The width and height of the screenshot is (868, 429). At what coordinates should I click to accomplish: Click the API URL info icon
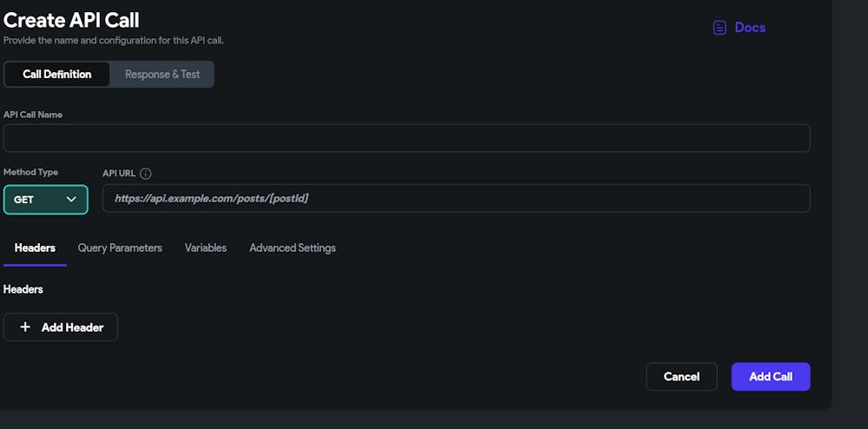click(146, 174)
